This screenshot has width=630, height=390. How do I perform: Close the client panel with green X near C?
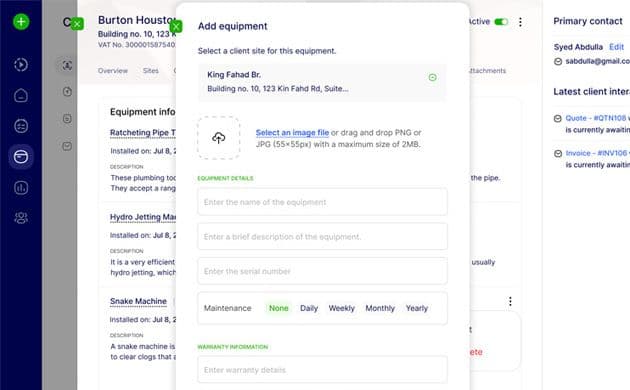[x=77, y=24]
